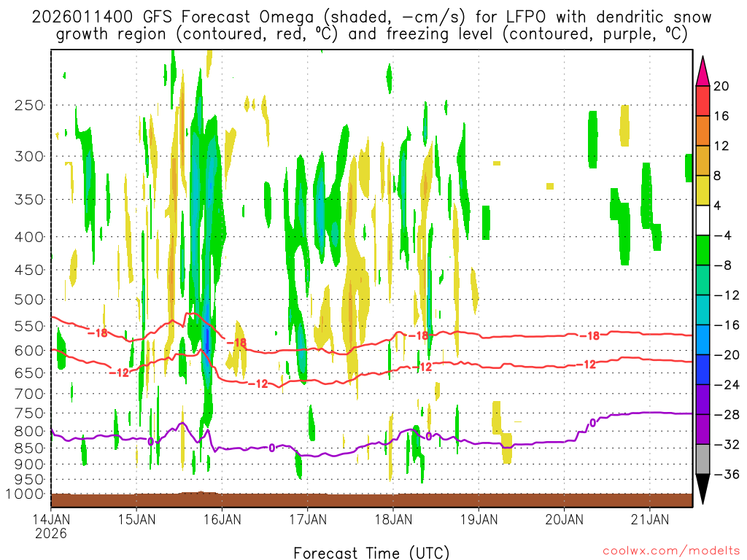Click the red -12 contour label near 20JAN
Screen dimensions: 747x560
(x=586, y=365)
